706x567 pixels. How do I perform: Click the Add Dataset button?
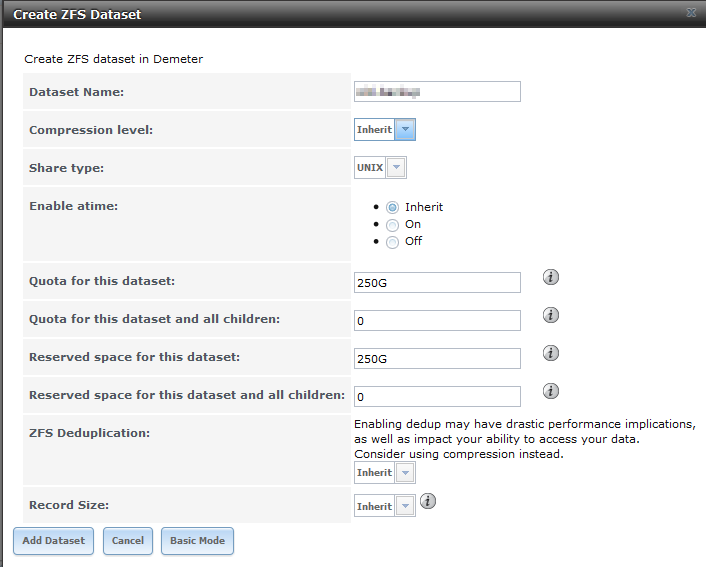coord(53,541)
